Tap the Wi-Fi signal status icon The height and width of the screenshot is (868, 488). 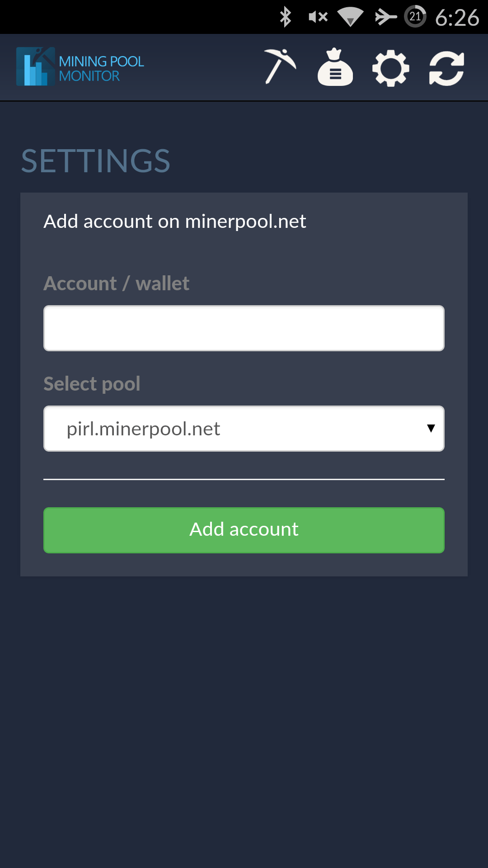pyautogui.click(x=350, y=17)
